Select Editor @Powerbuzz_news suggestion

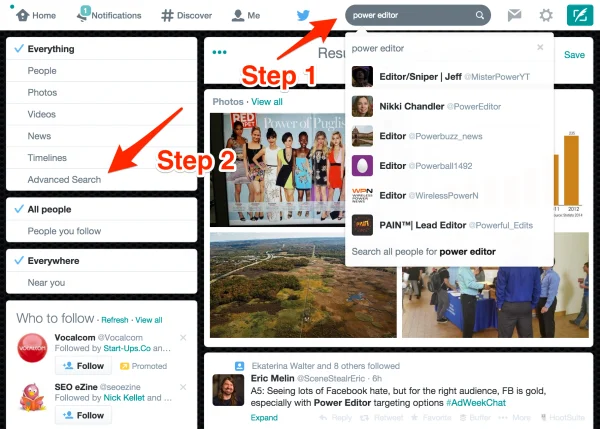tap(449, 136)
